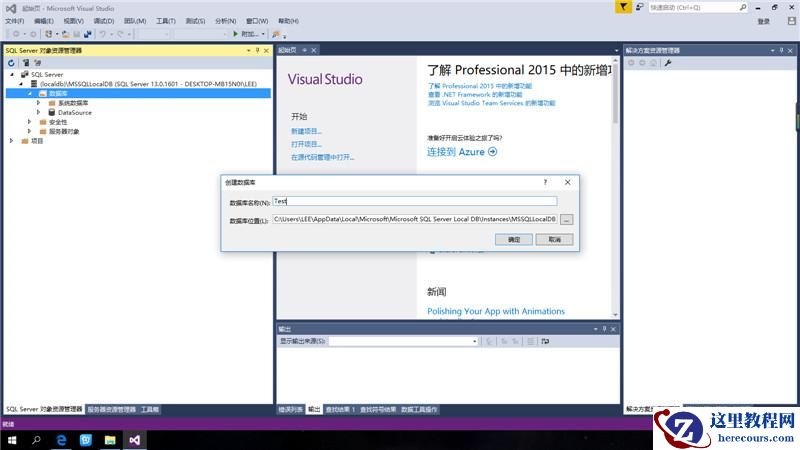
Task: Switch to the 服务器资源管理器 tab
Action: point(111,409)
